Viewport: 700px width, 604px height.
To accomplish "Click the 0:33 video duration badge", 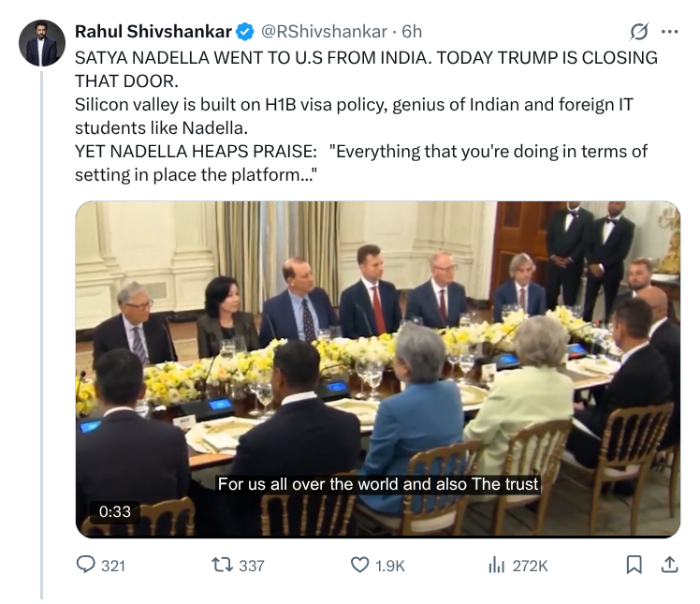I will point(114,511).
